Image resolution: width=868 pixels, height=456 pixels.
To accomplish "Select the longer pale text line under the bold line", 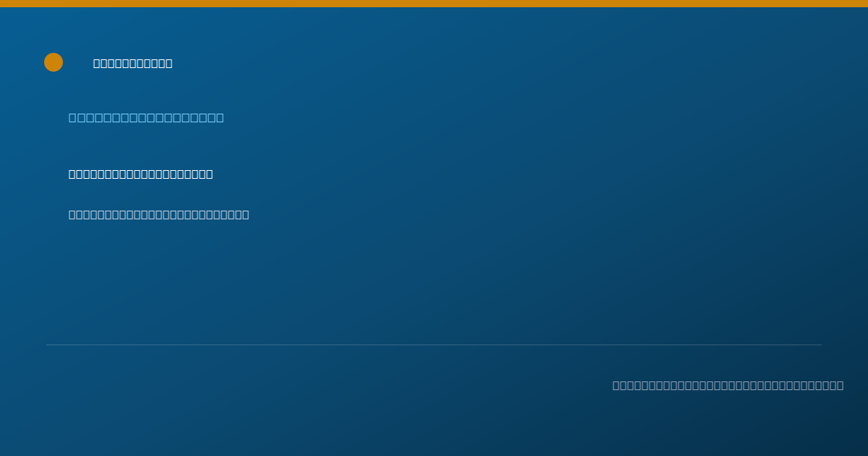I will [159, 214].
